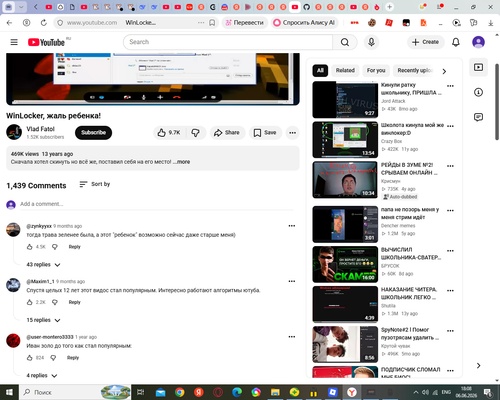Share the WinLocker video
500x400 pixels.
click(x=227, y=133)
